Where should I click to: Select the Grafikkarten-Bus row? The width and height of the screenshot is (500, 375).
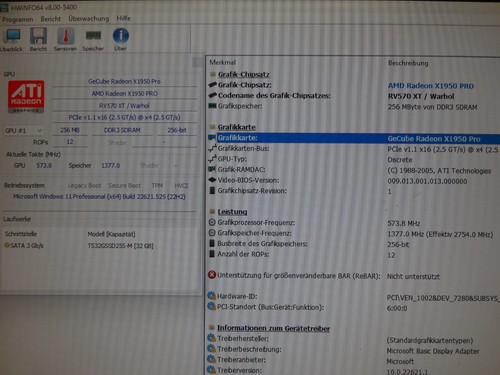coord(353,149)
